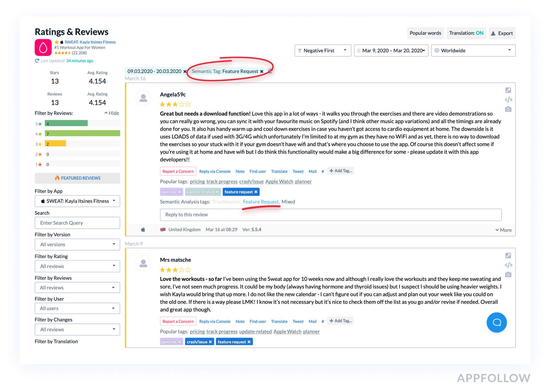Remove positive tag from Mrs matsche review
Screen dimensions: 550x392
click(180, 342)
